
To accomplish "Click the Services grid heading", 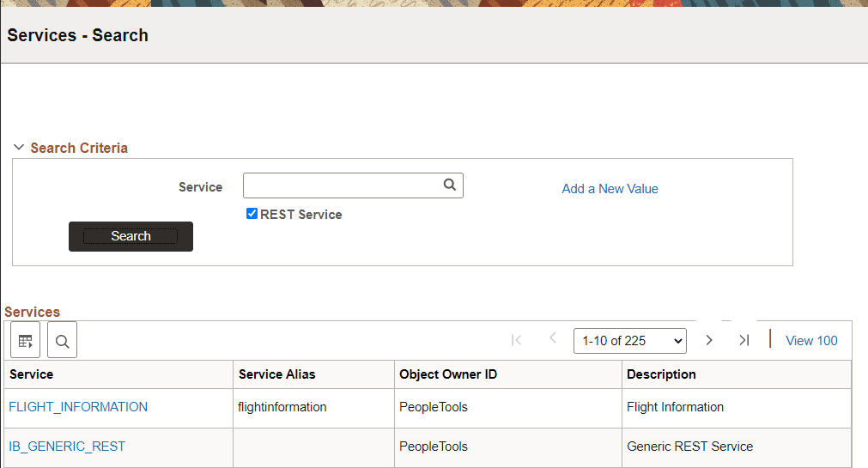I will (32, 312).
